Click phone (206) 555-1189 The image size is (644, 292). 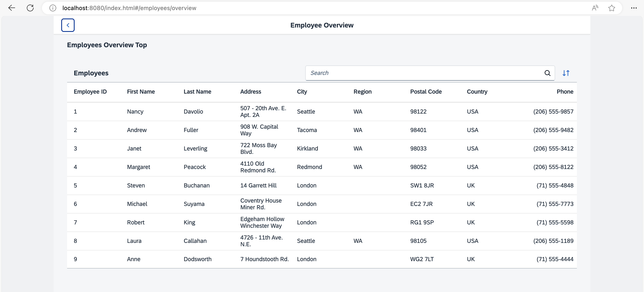click(553, 241)
